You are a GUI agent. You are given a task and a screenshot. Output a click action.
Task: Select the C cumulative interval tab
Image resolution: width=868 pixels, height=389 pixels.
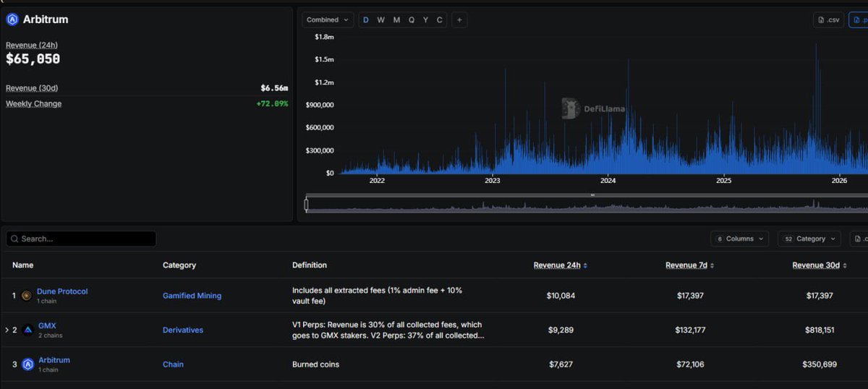pyautogui.click(x=439, y=20)
